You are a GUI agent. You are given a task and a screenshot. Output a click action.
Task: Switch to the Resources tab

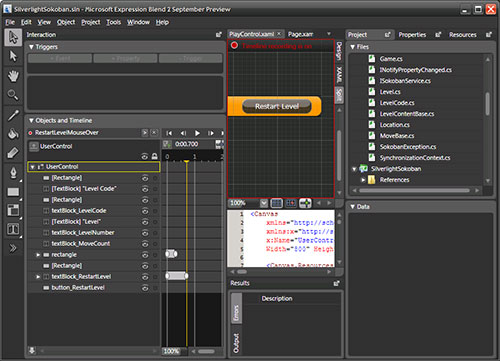(463, 35)
